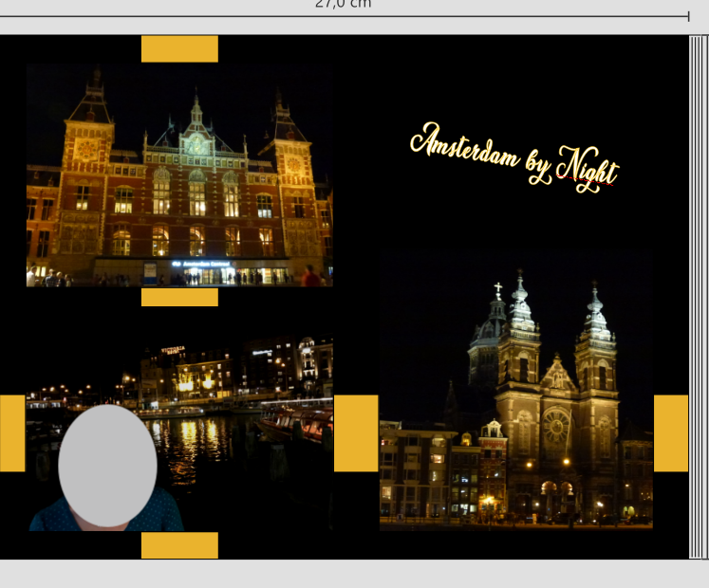
Task: Click the spell-flagged word 'Night' in title
Action: (x=588, y=171)
